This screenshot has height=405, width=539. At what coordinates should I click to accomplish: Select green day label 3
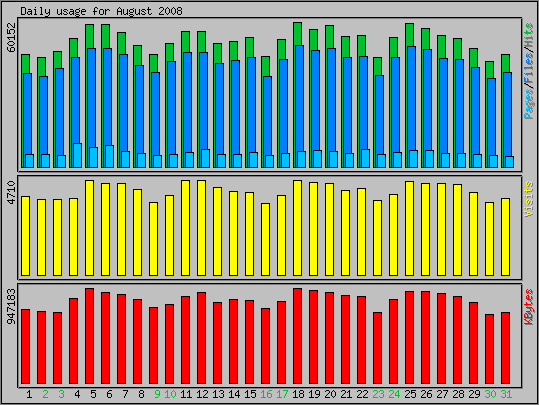click(61, 394)
